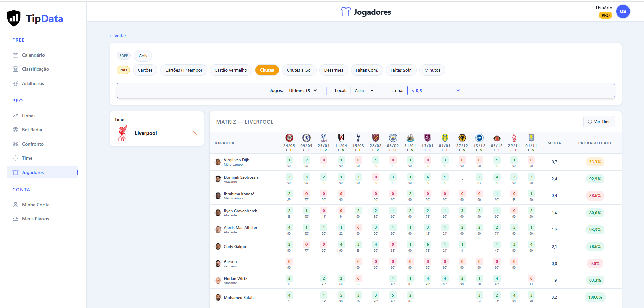The width and height of the screenshot is (644, 308).
Task: Switch to Chutes a Gol filter
Action: (x=299, y=70)
